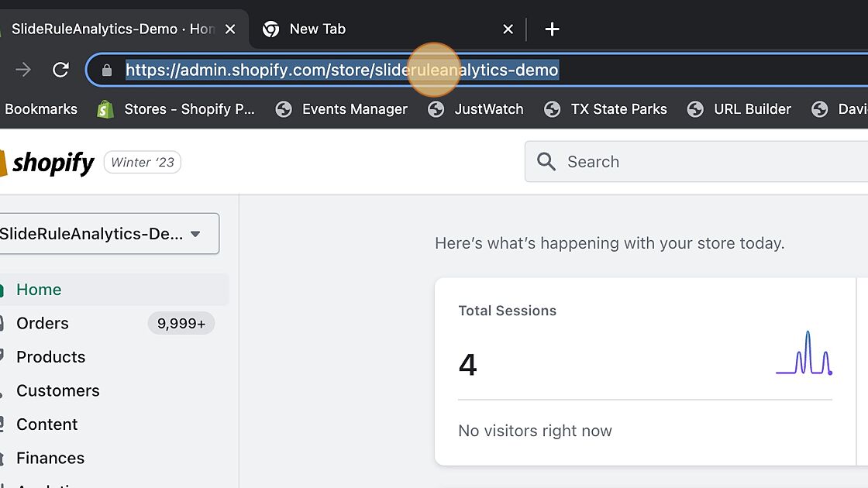Open the Events Manager bookmark
Viewport: 868px width, 488px height.
[354, 109]
